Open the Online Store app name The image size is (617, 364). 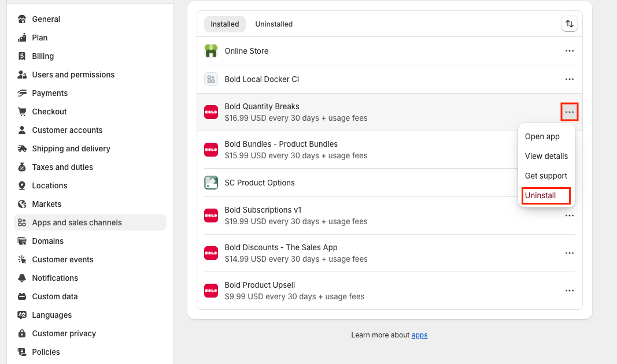coord(246,51)
